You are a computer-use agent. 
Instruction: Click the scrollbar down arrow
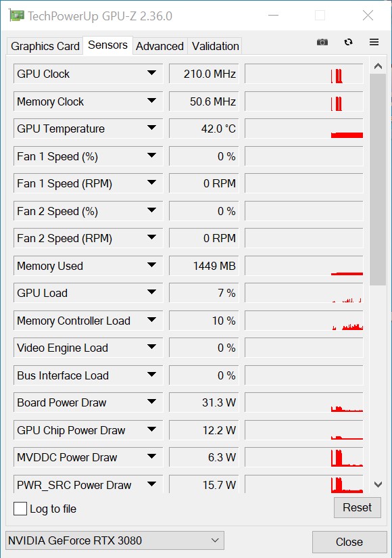(x=378, y=484)
